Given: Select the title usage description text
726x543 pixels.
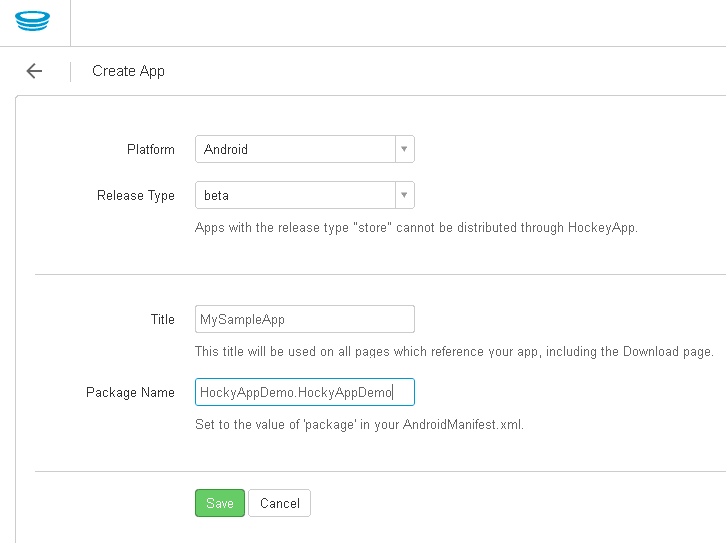Looking at the screenshot, I should click(x=454, y=352).
